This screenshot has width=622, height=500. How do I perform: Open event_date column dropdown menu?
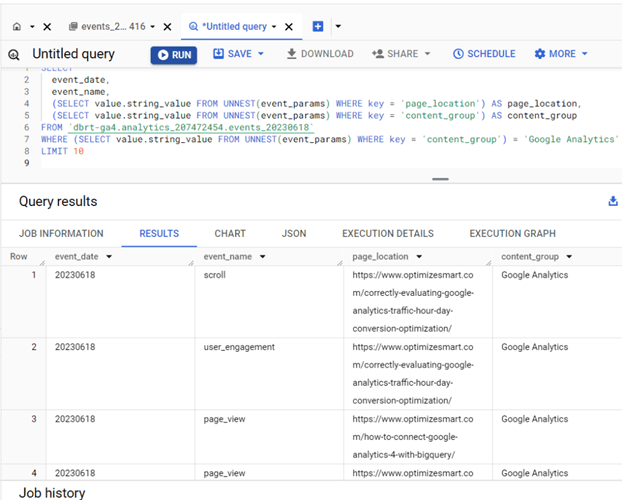pyautogui.click(x=109, y=257)
